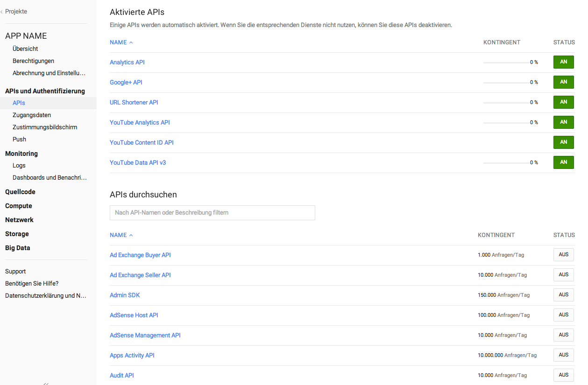Open Übersicht in sidebar
The width and height of the screenshot is (588, 385).
[25, 49]
